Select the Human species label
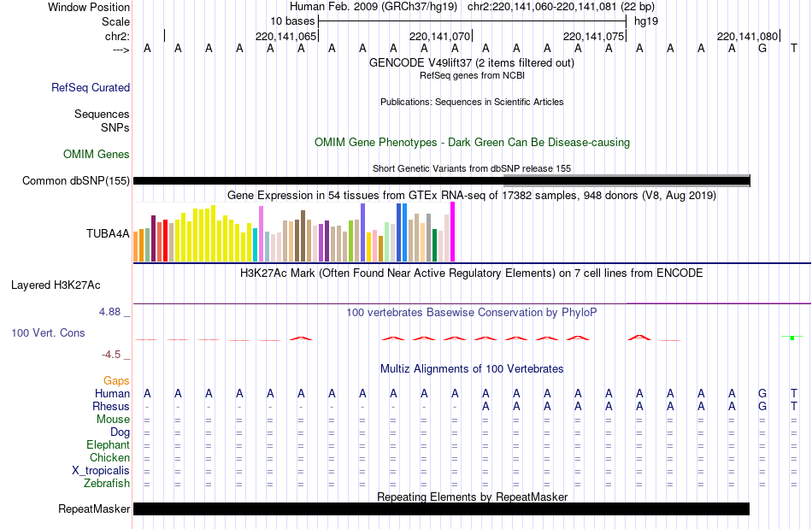Screen dimensions: 812x529 [112, 394]
